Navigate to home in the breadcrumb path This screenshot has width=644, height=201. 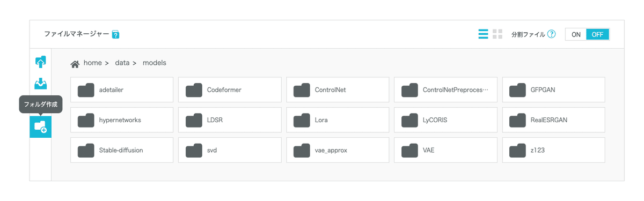pyautogui.click(x=92, y=63)
